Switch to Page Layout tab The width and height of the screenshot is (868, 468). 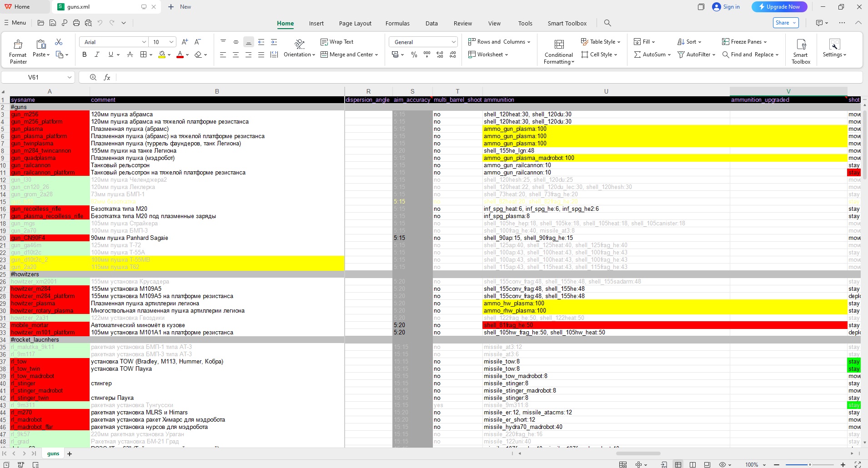coord(355,23)
